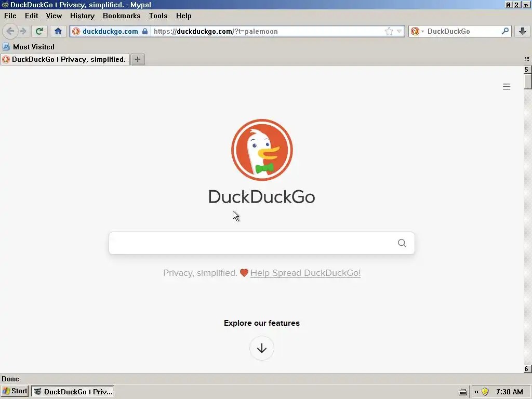This screenshot has width=532, height=399.
Task: Click the Mypal icon in title bar
Action: [x=5, y=5]
